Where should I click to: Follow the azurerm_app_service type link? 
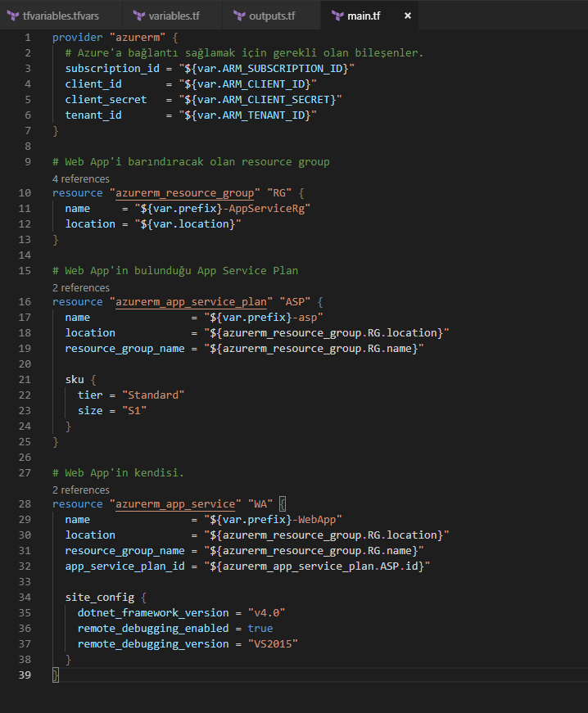pyautogui.click(x=175, y=503)
